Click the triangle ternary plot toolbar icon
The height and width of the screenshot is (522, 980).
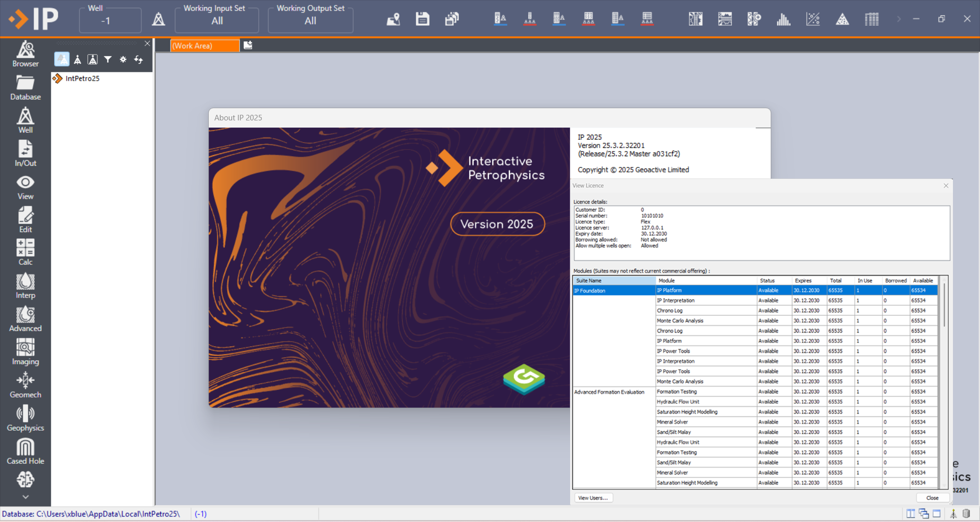click(842, 19)
